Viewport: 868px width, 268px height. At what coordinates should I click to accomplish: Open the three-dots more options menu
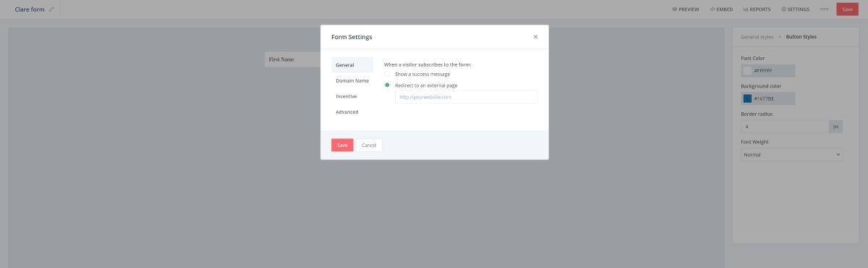pos(824,9)
